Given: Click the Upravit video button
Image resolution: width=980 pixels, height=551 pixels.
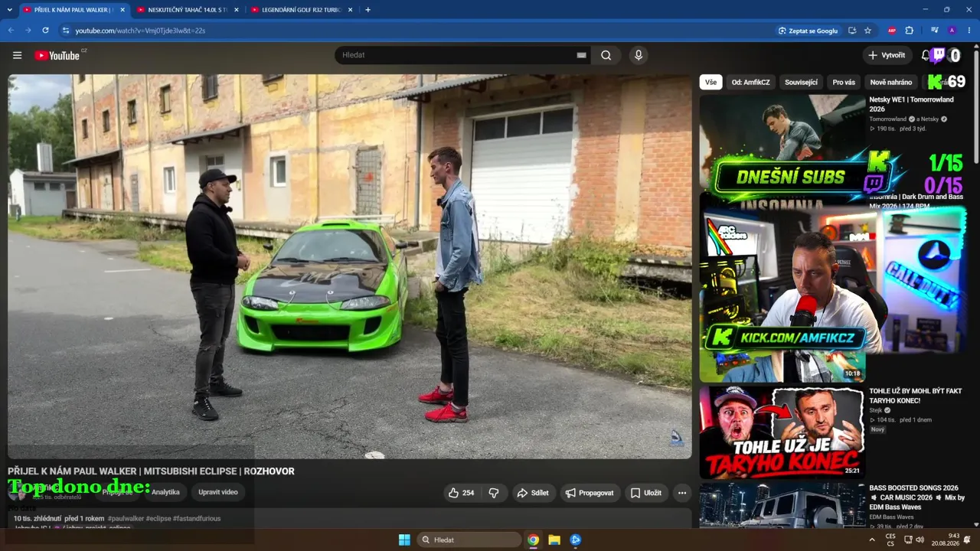Looking at the screenshot, I should click(x=218, y=492).
